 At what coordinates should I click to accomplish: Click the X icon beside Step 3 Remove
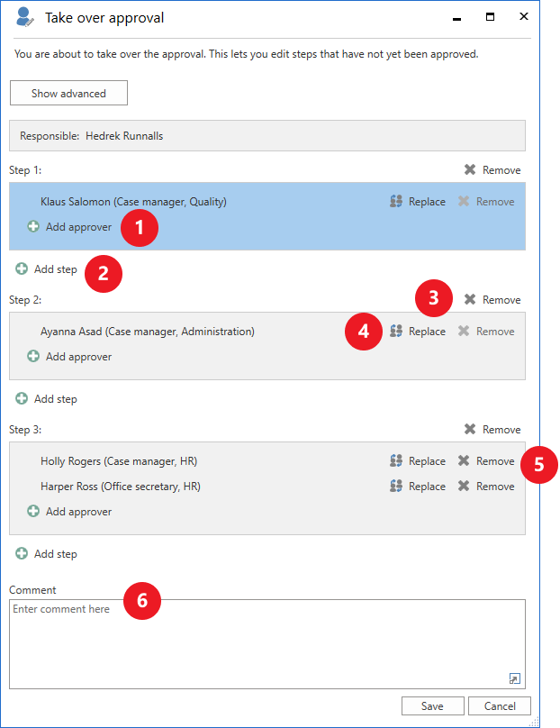click(x=470, y=429)
